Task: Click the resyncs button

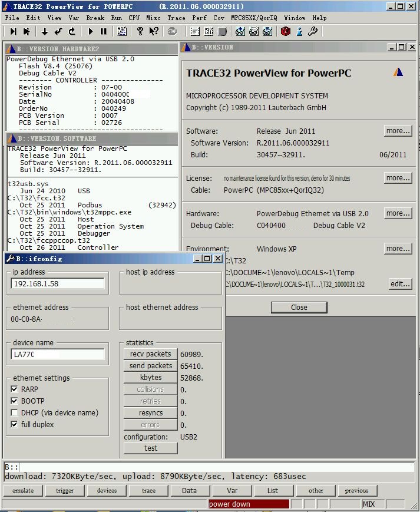Action: (x=150, y=413)
